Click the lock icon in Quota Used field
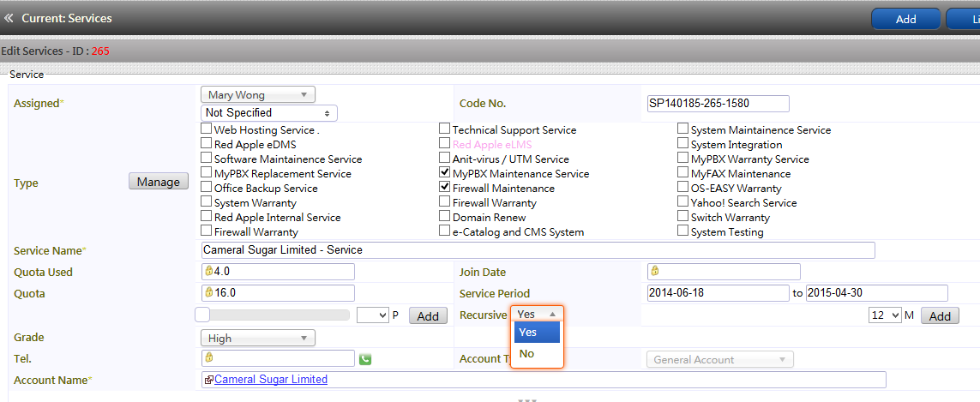 click(208, 272)
